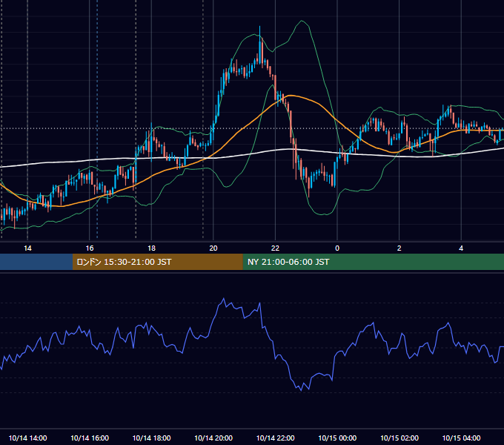Click the hour label 14 on price chart axis
Screen dimensions: 504x445
[27, 248]
